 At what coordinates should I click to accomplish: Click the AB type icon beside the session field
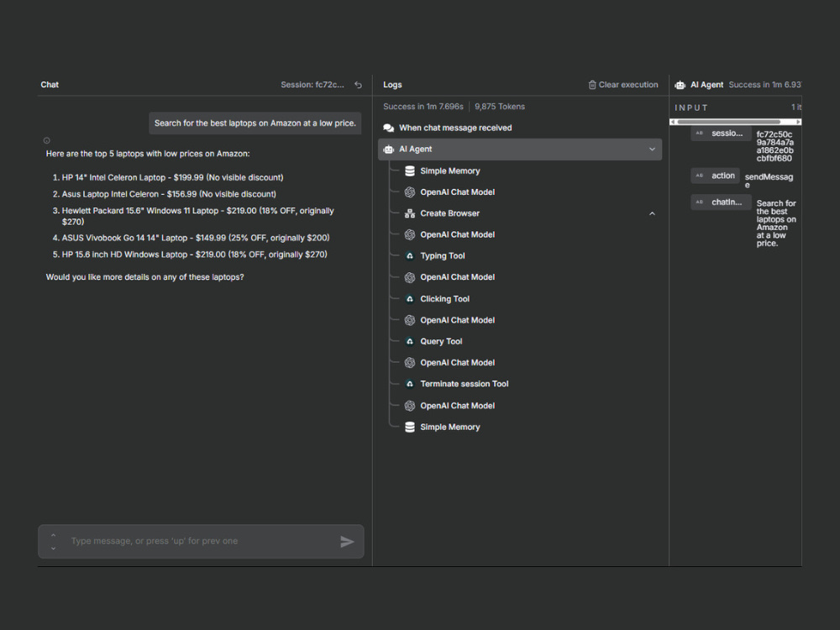[x=699, y=133]
